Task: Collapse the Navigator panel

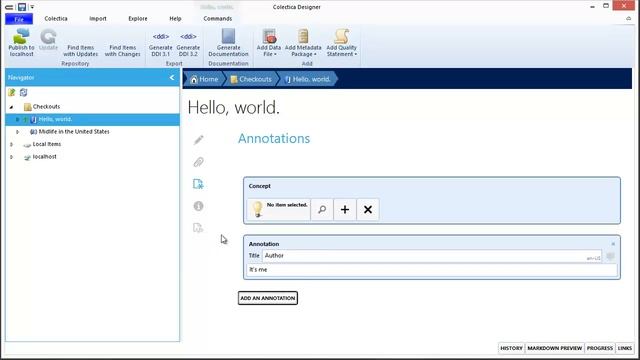Action: point(172,78)
